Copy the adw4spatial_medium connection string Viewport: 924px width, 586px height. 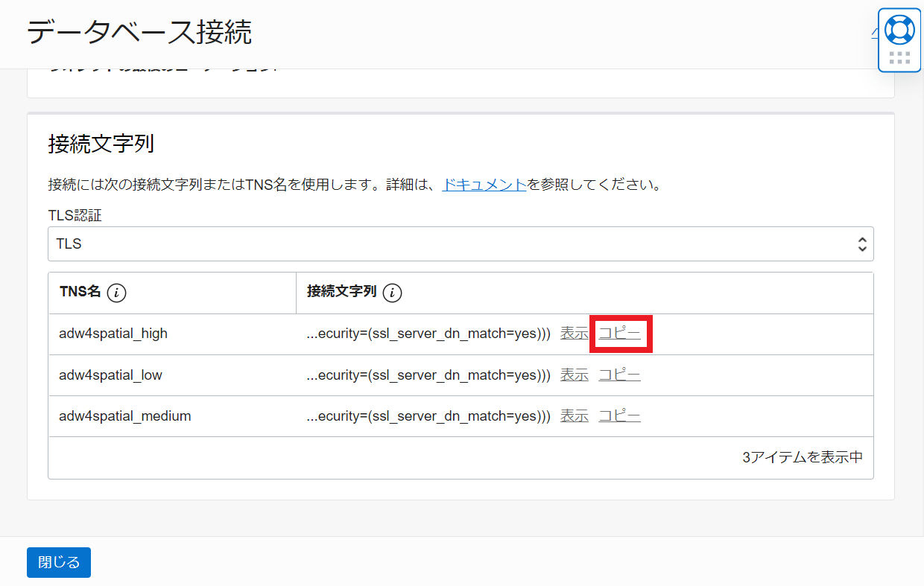click(x=619, y=415)
